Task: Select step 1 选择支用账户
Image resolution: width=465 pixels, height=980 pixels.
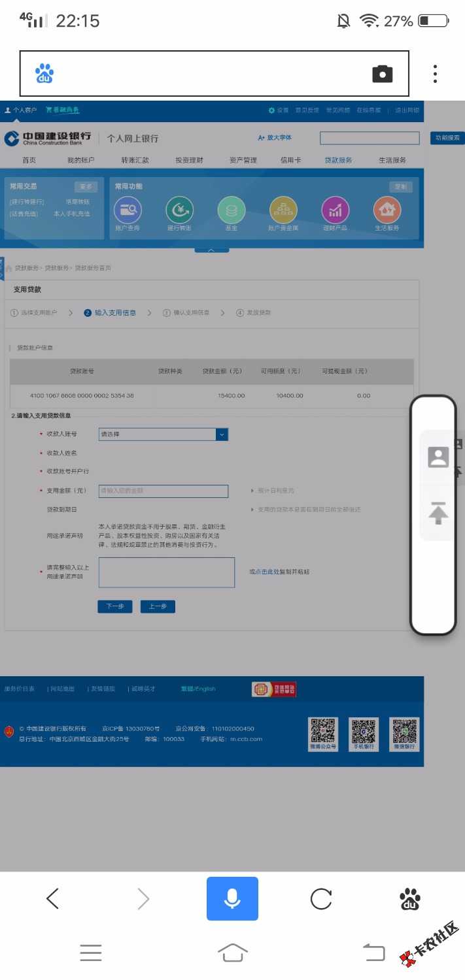Action: click(x=33, y=313)
